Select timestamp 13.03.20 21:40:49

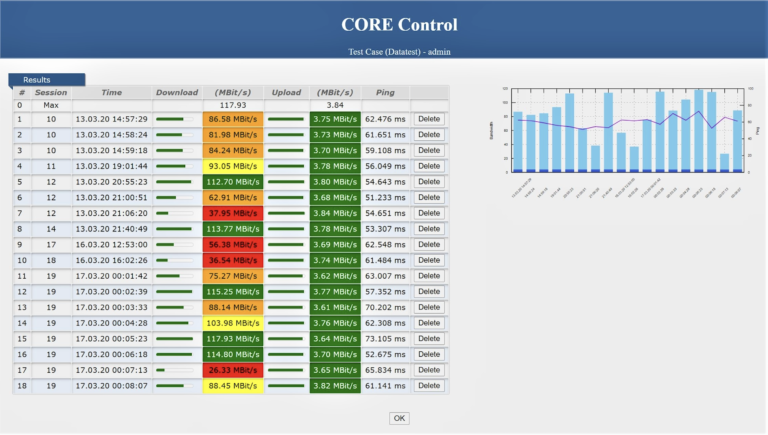111,229
